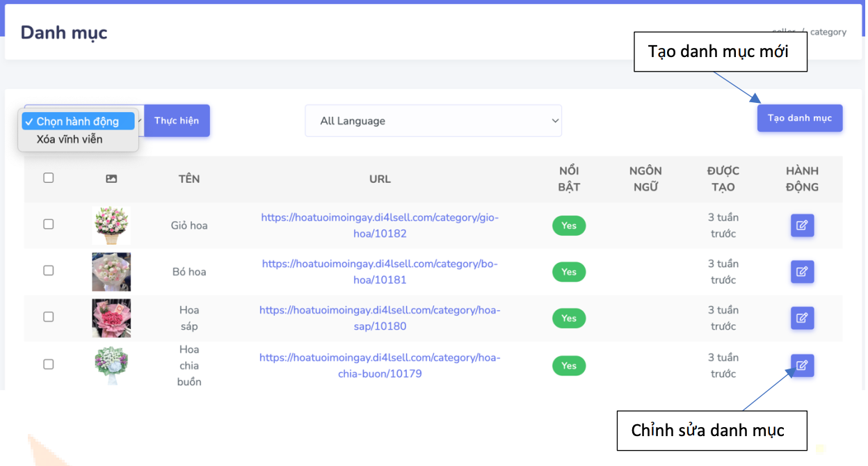This screenshot has width=868, height=466.
Task: Tick the Hoa sáp row checkbox
Action: pos(49,316)
